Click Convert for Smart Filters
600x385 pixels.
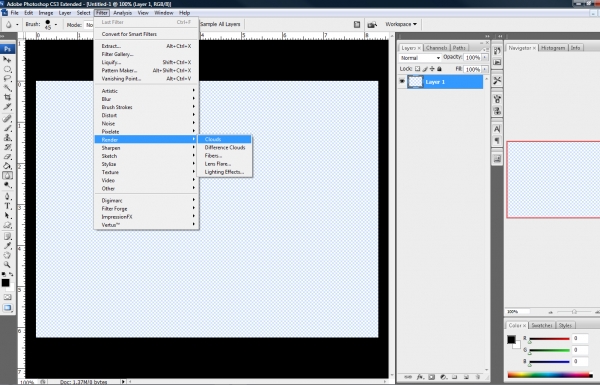click(146, 34)
